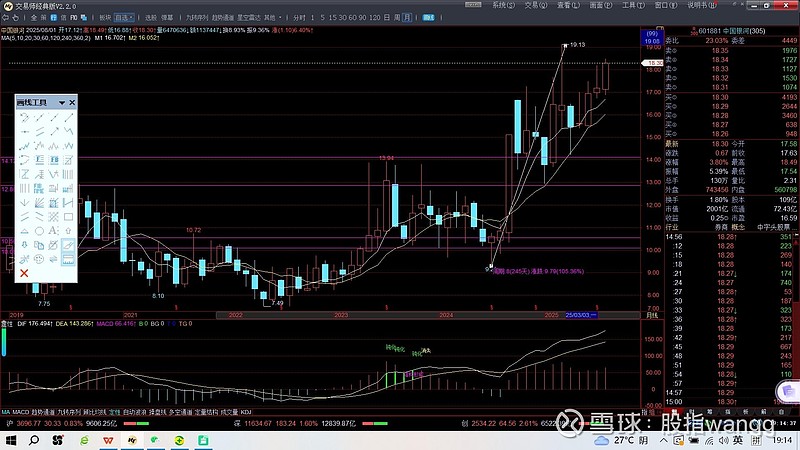Click the timeline scrollbar below the chart
Screen dimensions: 800x450
point(429,315)
